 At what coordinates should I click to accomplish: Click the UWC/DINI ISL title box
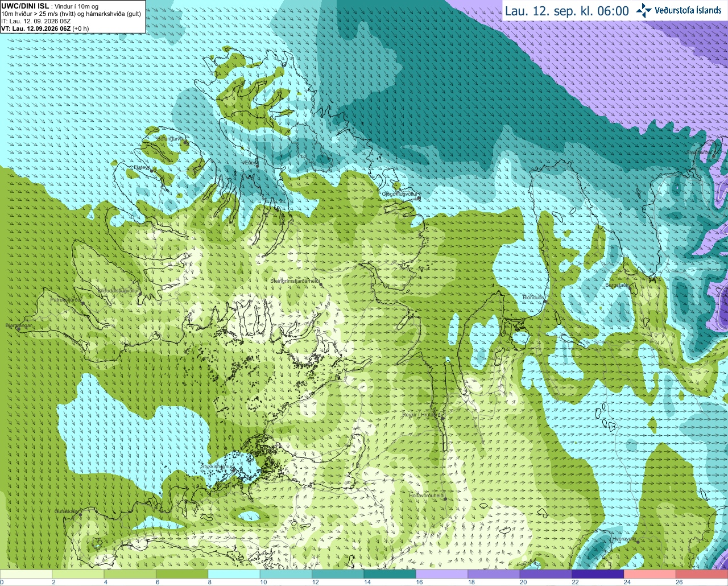pyautogui.click(x=73, y=16)
